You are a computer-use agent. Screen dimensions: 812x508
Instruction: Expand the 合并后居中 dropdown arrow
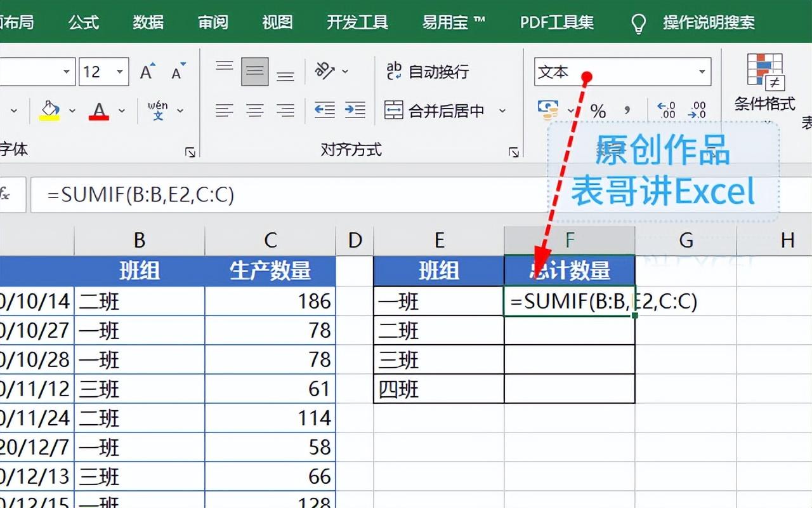pos(502,111)
